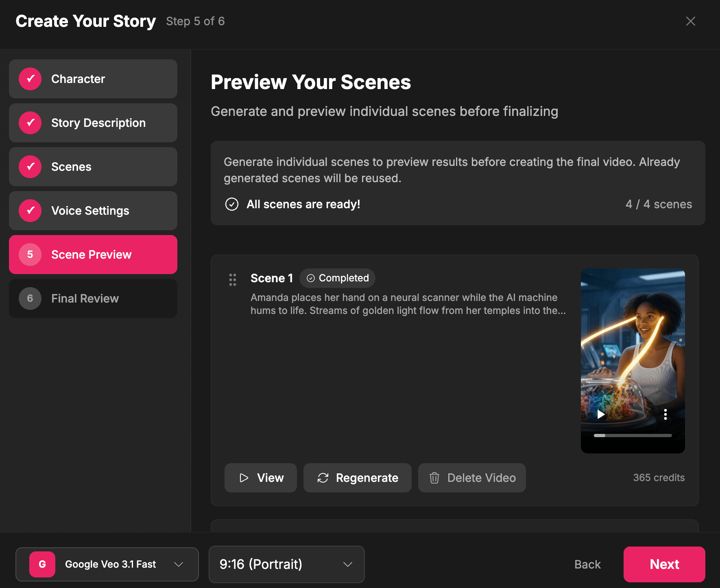The height and width of the screenshot is (588, 720).
Task: Click Next to continue to Final Review
Action: pos(664,564)
